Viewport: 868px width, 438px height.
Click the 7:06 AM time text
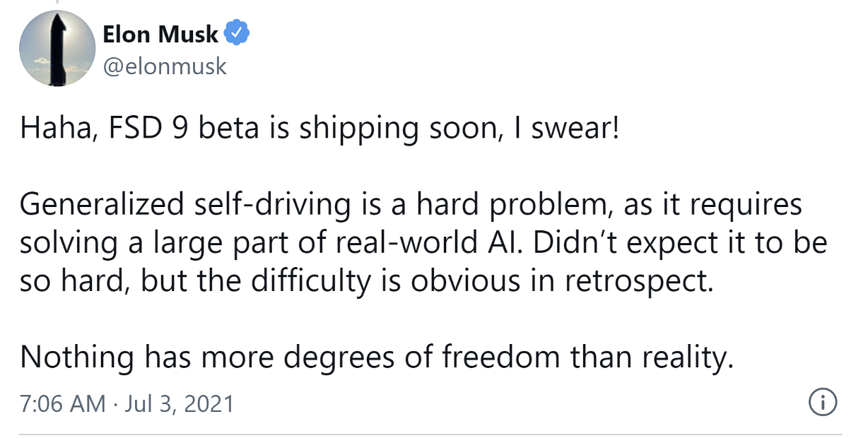click(63, 403)
